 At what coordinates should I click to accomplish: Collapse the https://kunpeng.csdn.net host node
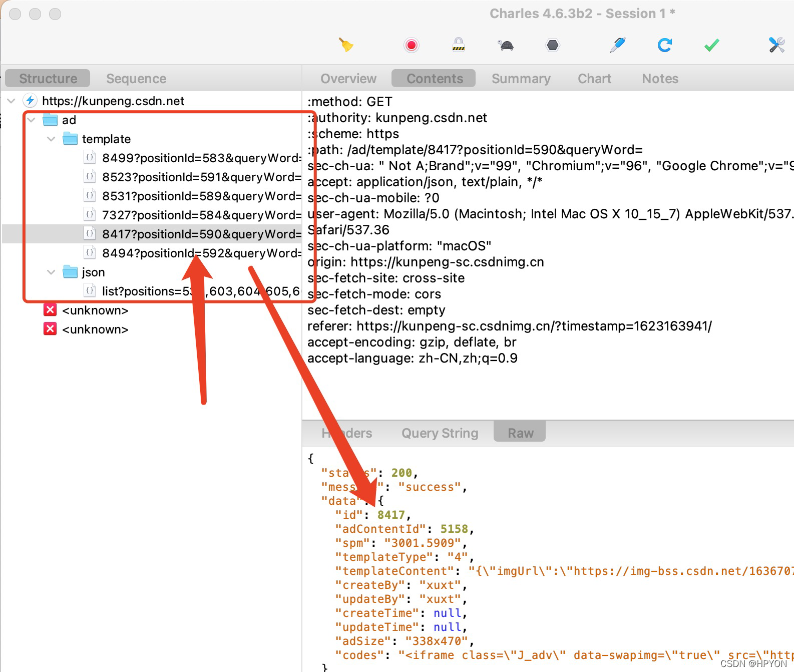[x=12, y=101]
